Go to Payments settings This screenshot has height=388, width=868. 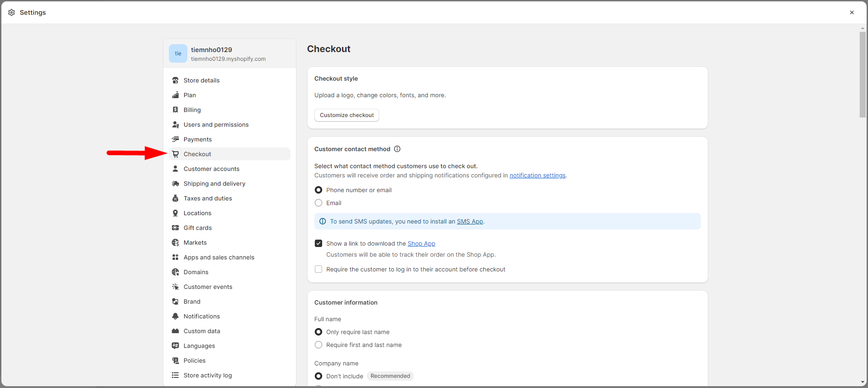(x=230, y=139)
